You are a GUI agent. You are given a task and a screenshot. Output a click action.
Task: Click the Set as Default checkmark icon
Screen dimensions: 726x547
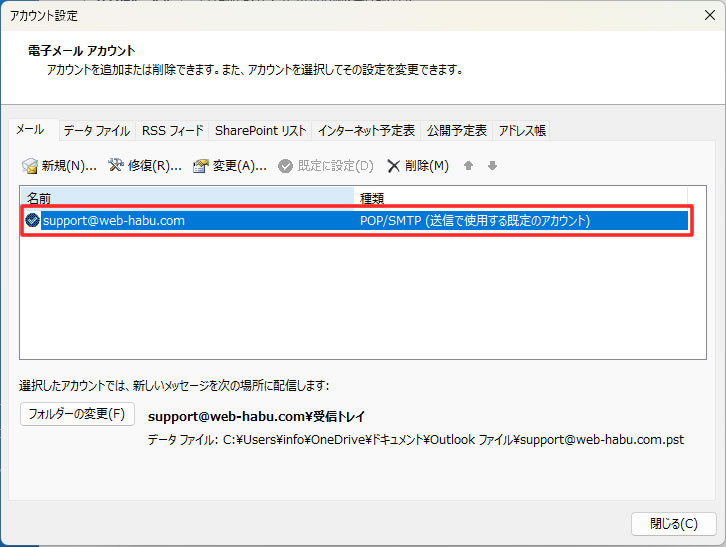(x=285, y=166)
